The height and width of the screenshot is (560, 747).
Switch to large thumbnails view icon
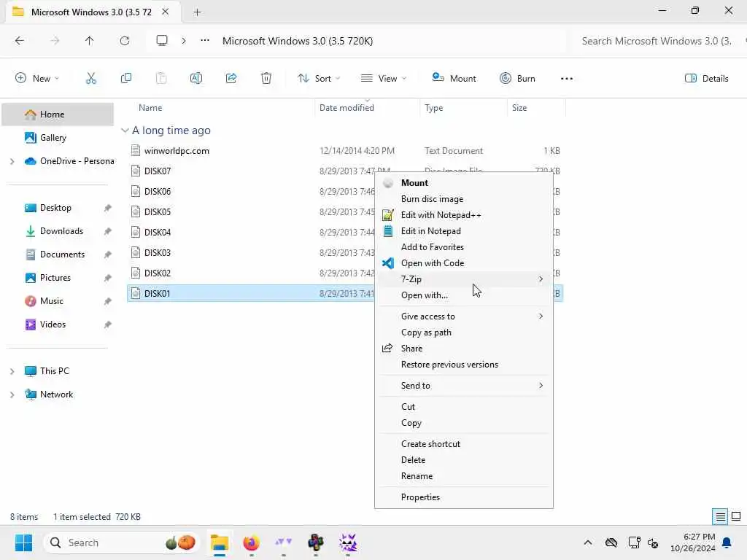(x=736, y=517)
